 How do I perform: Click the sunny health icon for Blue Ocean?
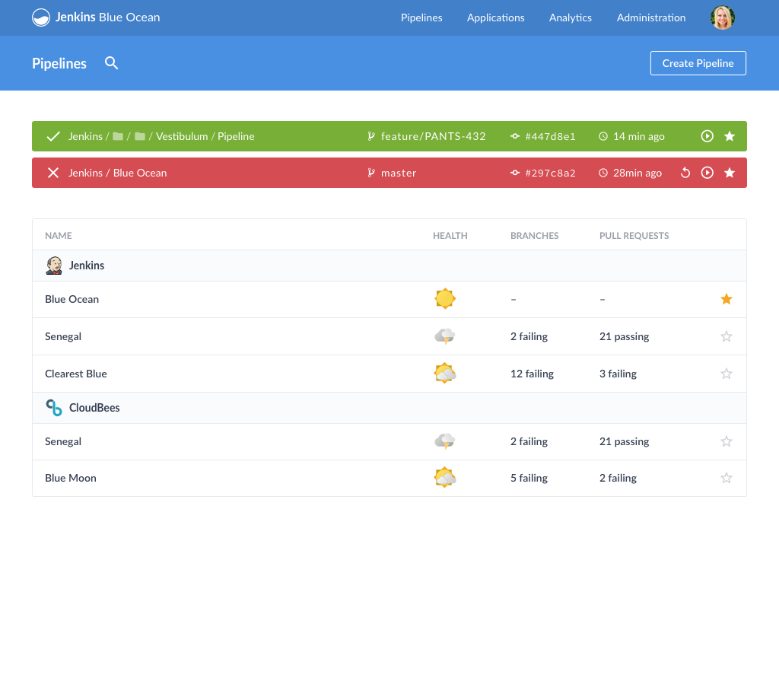pyautogui.click(x=444, y=299)
